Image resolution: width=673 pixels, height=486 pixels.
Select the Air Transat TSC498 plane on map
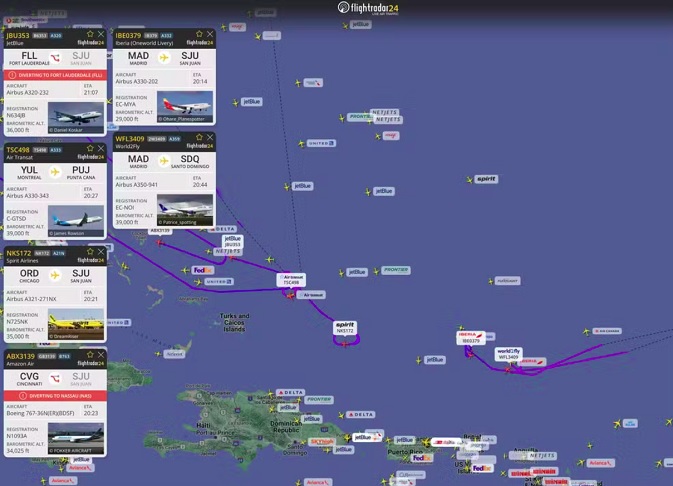(x=291, y=293)
